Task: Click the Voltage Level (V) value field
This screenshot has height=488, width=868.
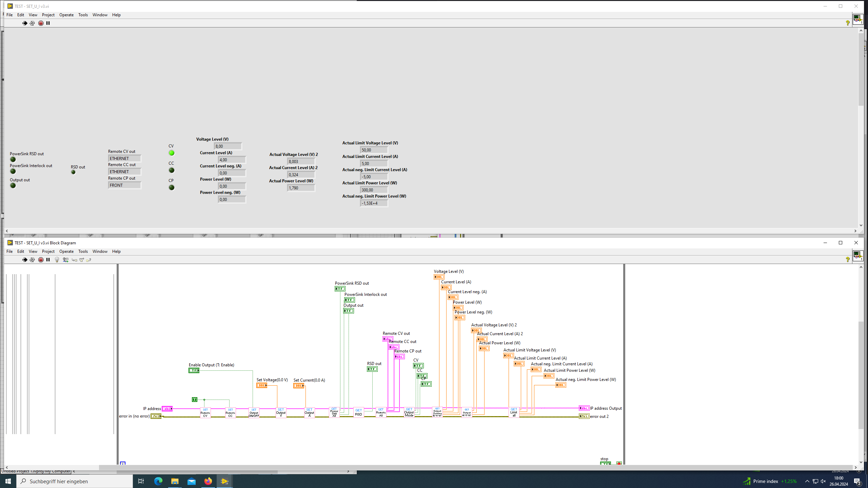Action: [228, 146]
